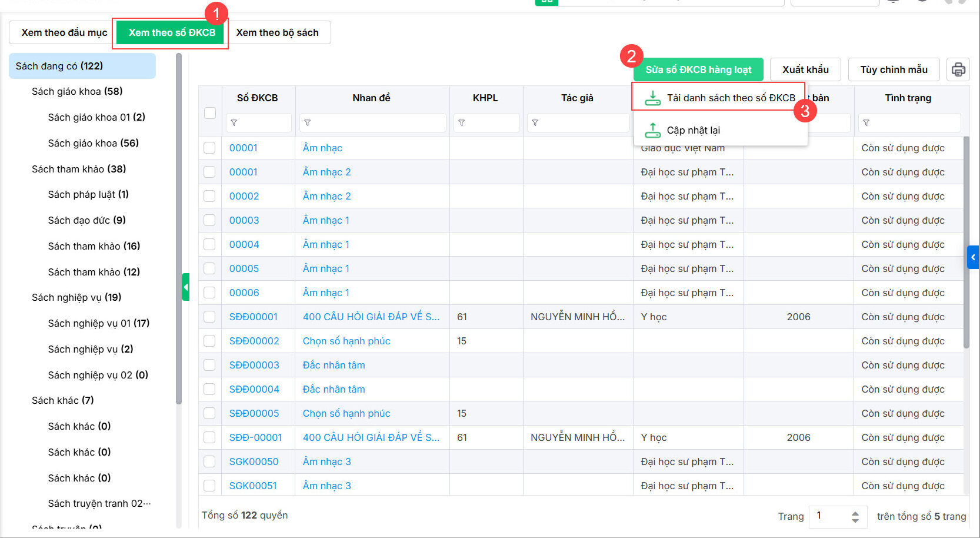This screenshot has height=538, width=980.
Task: Select Sách tham khảo (38) category
Action: (79, 169)
